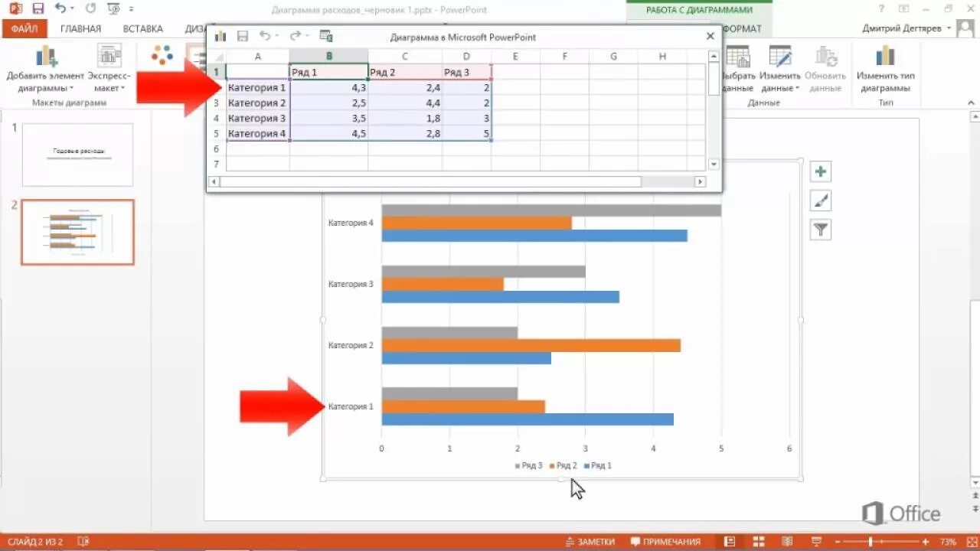This screenshot has width=980, height=551.
Task: Save the presentation using the floppy disk icon
Action: pos(38,9)
